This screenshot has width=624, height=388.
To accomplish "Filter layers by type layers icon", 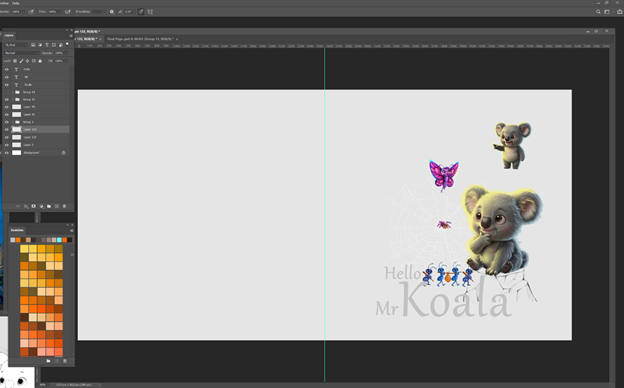I will pos(47,45).
